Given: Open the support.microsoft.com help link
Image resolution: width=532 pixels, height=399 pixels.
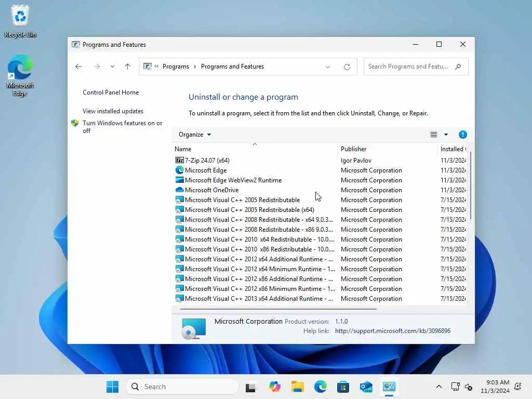Looking at the screenshot, I should pyautogui.click(x=393, y=331).
